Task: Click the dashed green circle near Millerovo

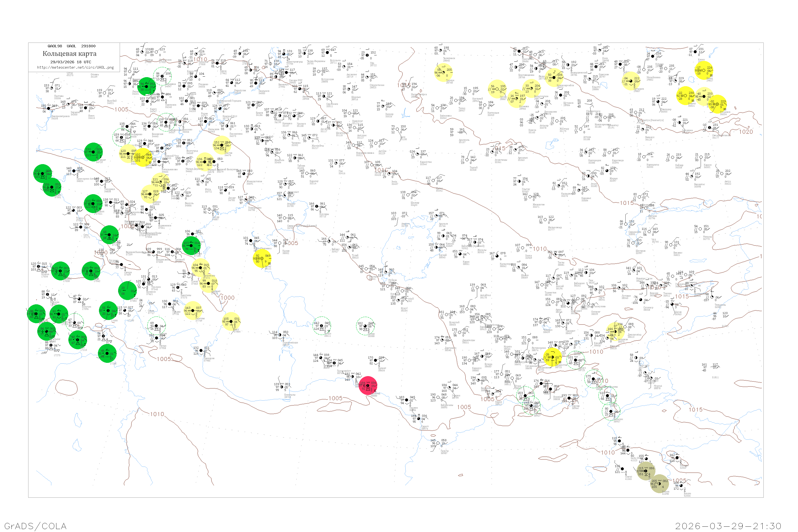Action: click(122, 138)
